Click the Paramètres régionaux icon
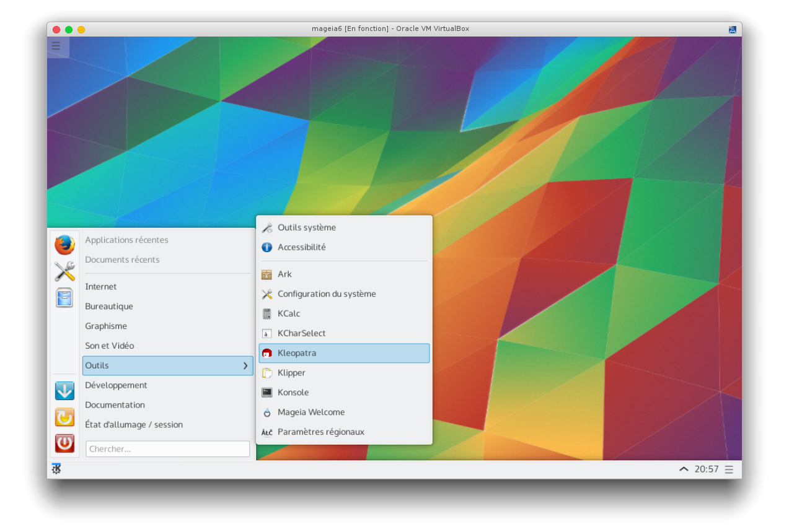789x532 pixels. click(x=267, y=432)
